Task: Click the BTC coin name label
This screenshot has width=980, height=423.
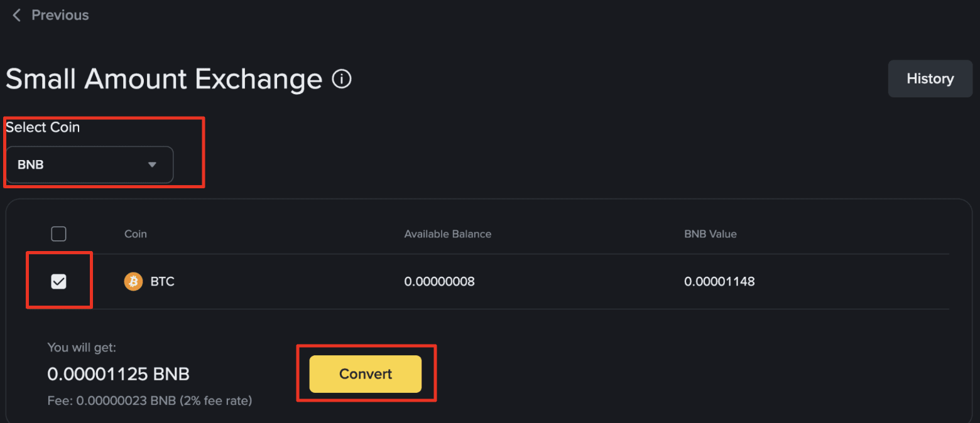Action: (x=162, y=282)
